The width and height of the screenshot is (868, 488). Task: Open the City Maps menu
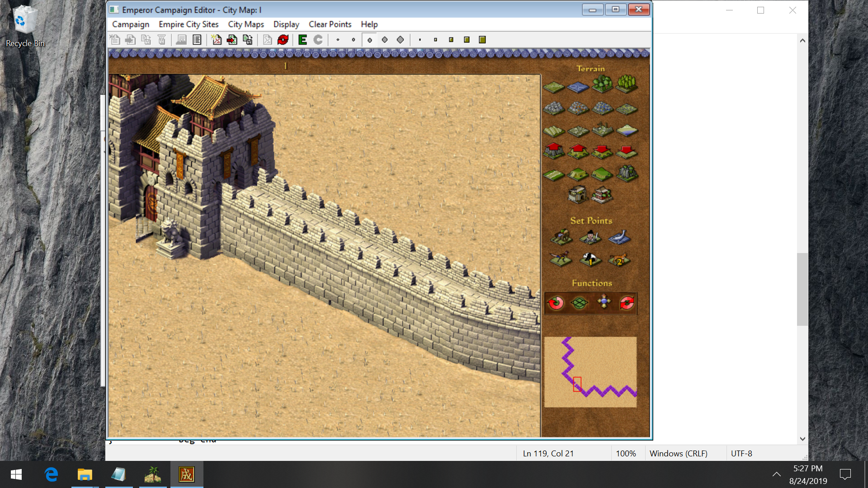[245, 24]
